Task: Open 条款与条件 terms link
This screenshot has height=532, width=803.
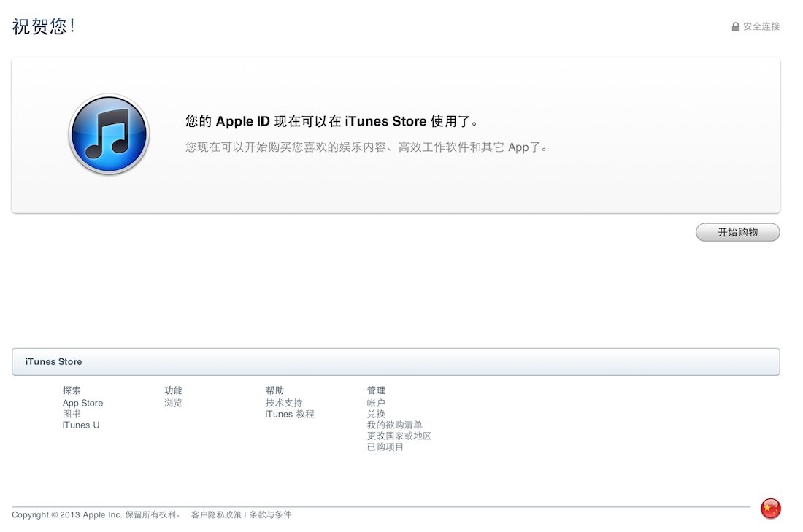Action: click(270, 514)
